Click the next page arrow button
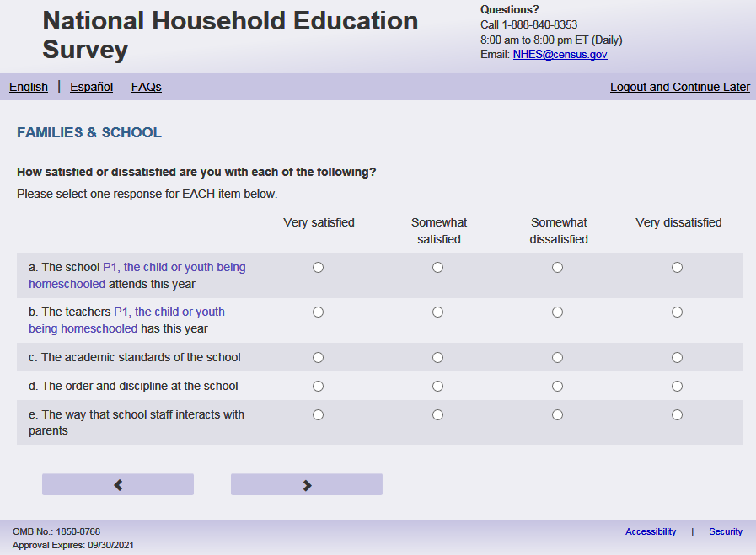Image resolution: width=756 pixels, height=555 pixels. point(307,484)
